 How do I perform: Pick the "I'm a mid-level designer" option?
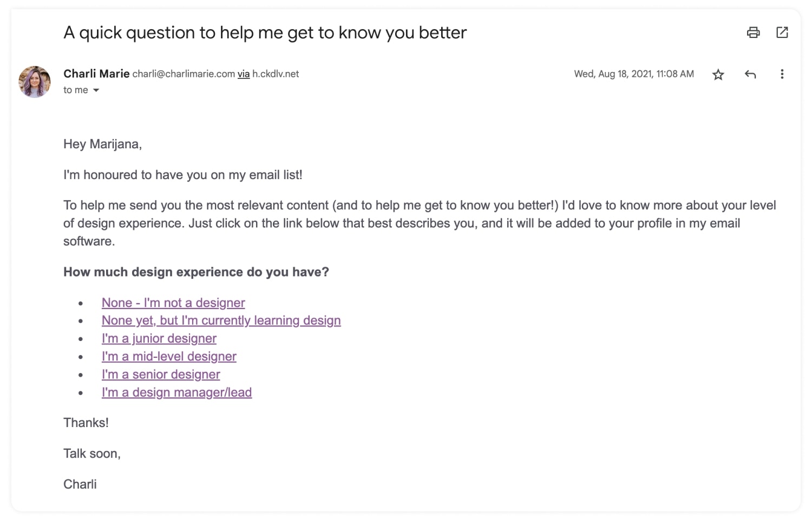[169, 356]
